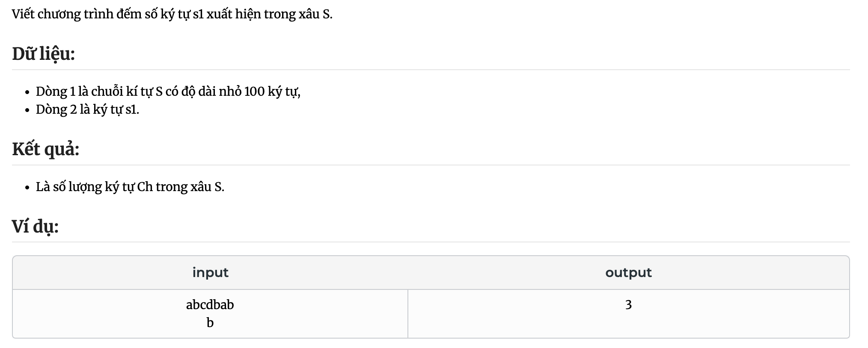868x348 pixels.
Task: Click the sample input string "abcdbab"
Action: point(210,304)
